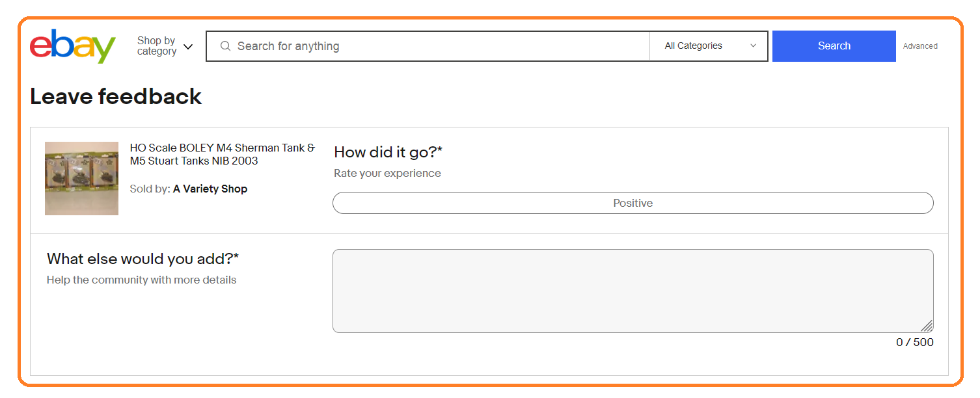980x398 pixels.
Task: Grab the comment box resize handle
Action: [x=927, y=326]
